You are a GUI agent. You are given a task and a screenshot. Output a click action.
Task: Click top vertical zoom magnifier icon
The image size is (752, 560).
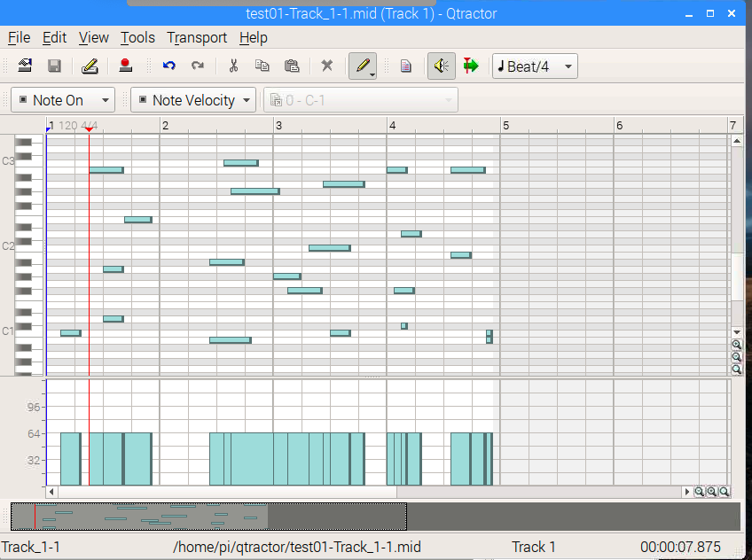(x=737, y=345)
